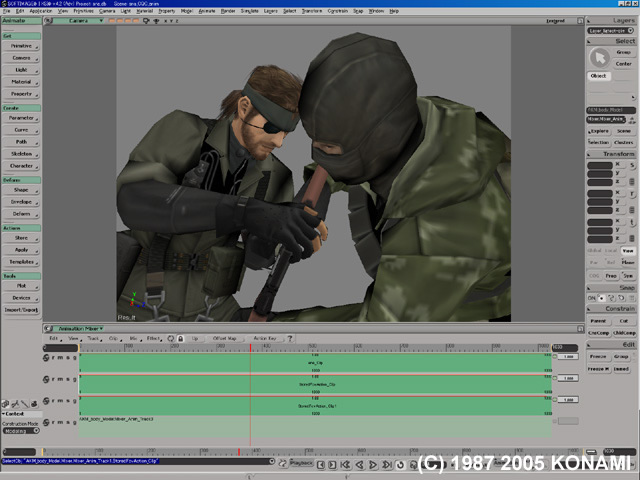640x480 pixels.
Task: Open the mixer Clip menu
Action: click(x=113, y=338)
